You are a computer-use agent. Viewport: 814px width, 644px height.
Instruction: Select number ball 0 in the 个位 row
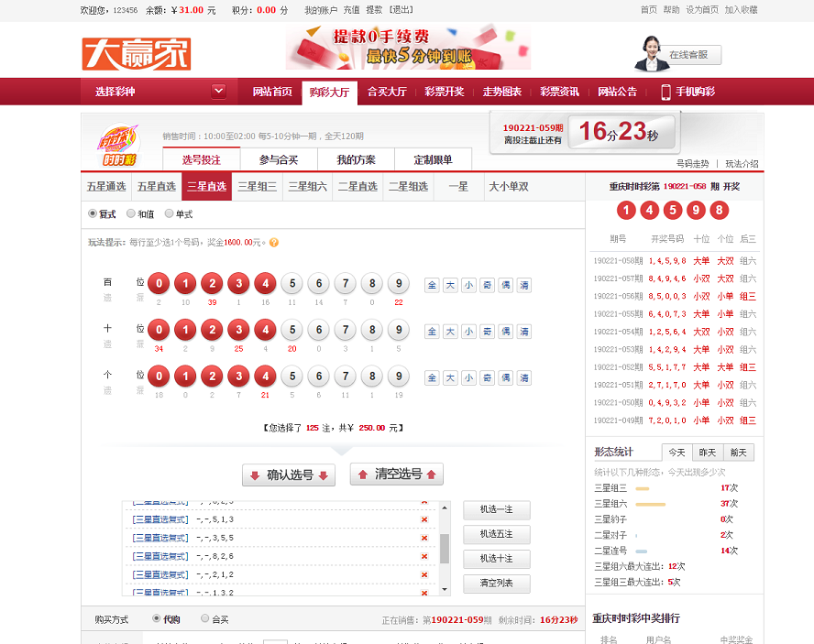[159, 377]
